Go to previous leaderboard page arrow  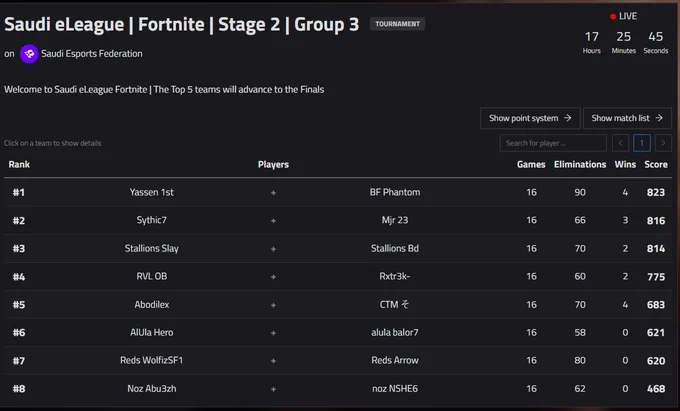tap(621, 143)
